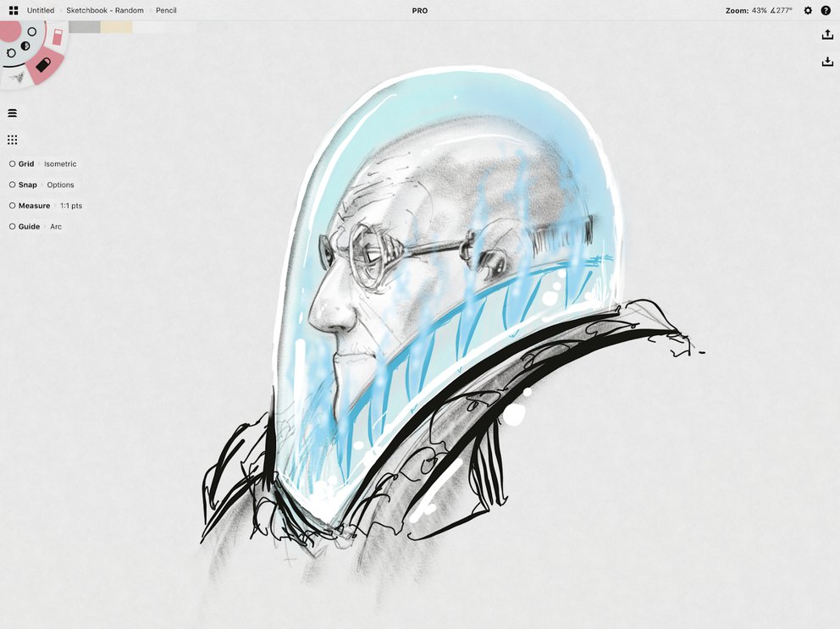Click the Zoom 43% readout to reset zoom
The height and width of the screenshot is (629, 840).
tap(746, 10)
